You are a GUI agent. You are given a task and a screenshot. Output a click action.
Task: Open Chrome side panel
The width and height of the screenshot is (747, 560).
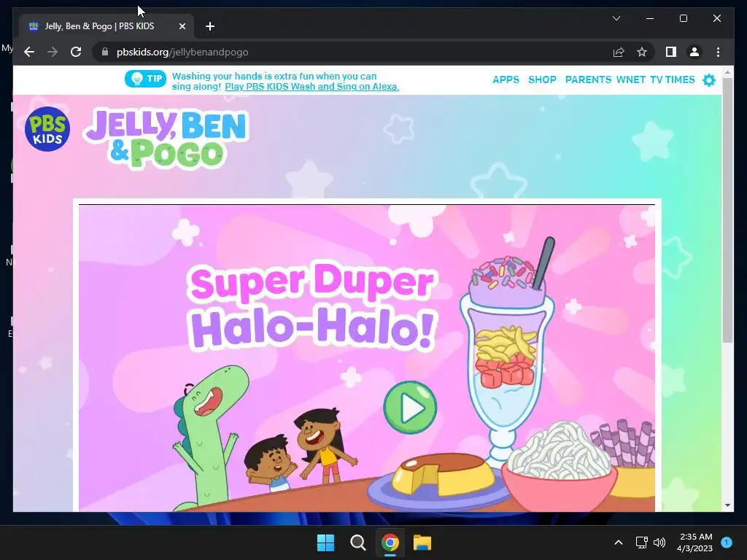[671, 52]
